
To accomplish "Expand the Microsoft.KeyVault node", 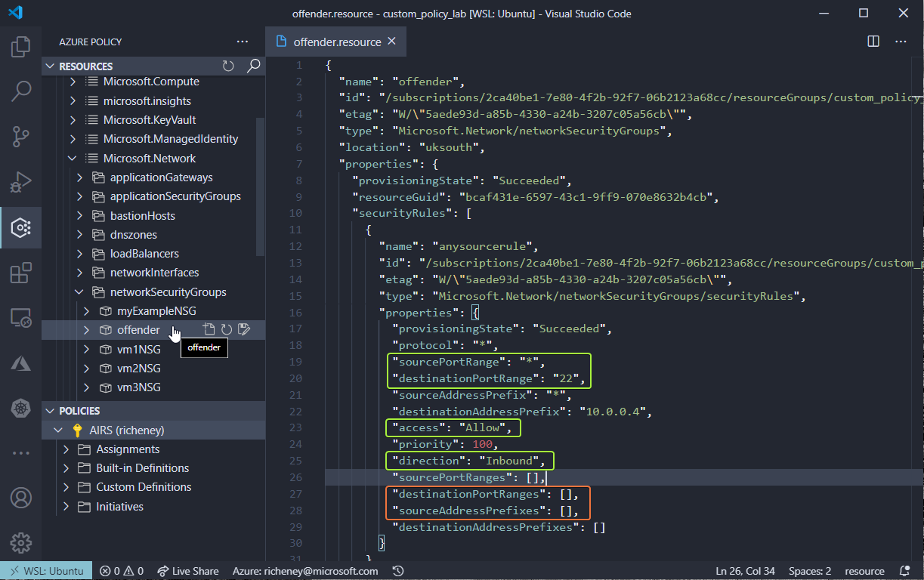I will pos(73,120).
